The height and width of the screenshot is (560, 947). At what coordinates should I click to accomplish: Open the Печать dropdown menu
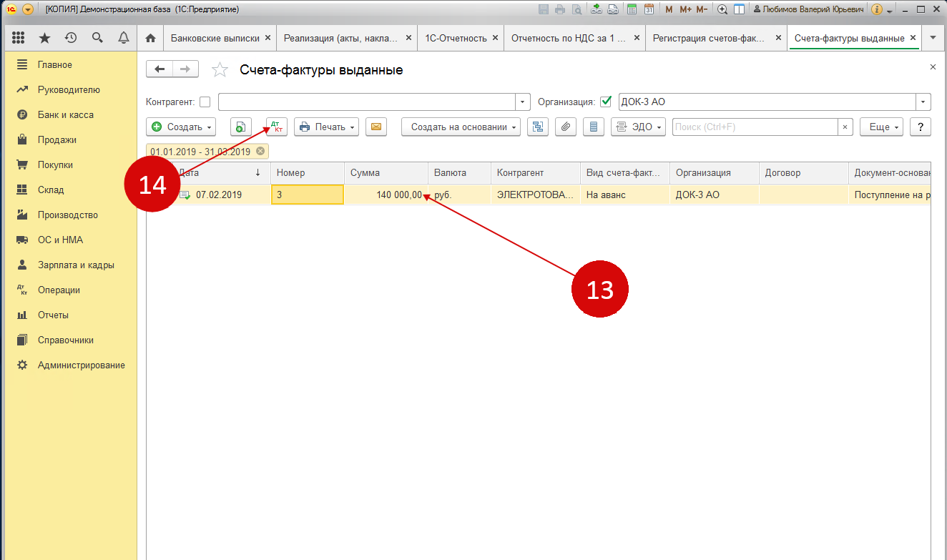point(325,127)
